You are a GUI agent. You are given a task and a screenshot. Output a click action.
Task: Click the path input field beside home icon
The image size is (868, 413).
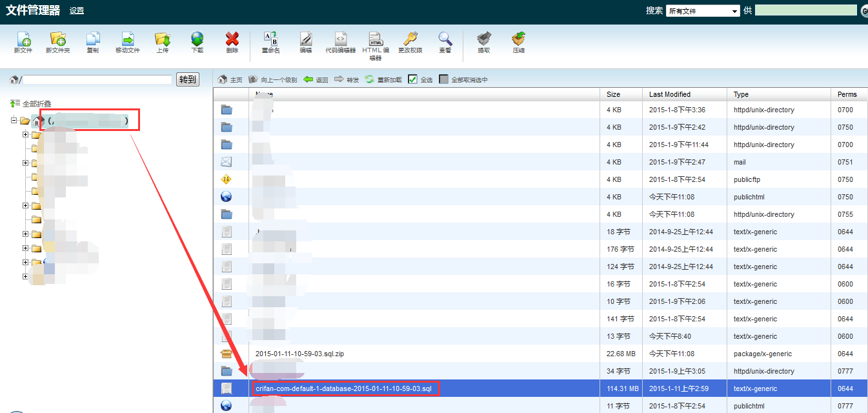97,80
